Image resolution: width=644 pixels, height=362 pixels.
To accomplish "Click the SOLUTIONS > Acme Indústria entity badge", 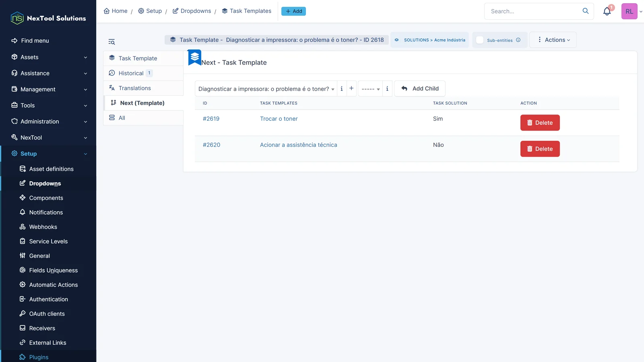I will (429, 40).
